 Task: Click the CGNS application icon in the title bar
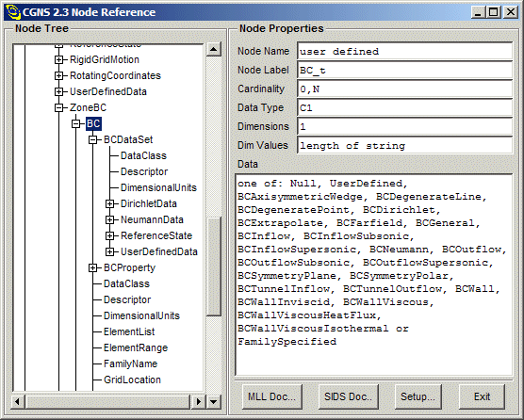click(x=13, y=12)
